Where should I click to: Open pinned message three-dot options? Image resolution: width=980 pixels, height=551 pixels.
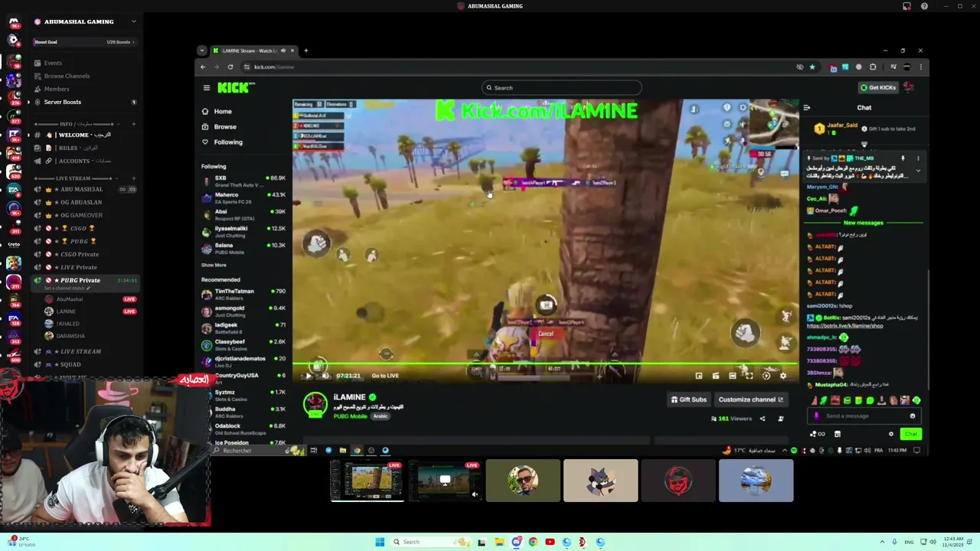point(918,158)
